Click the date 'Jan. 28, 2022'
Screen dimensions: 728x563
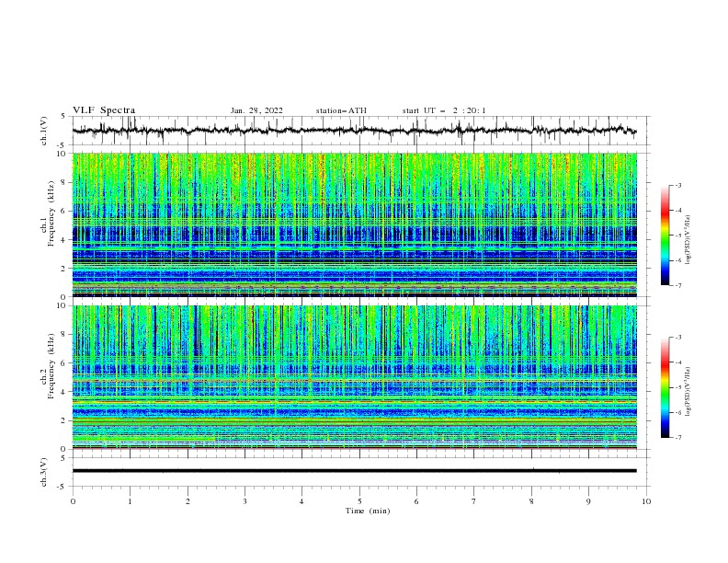[x=256, y=110]
